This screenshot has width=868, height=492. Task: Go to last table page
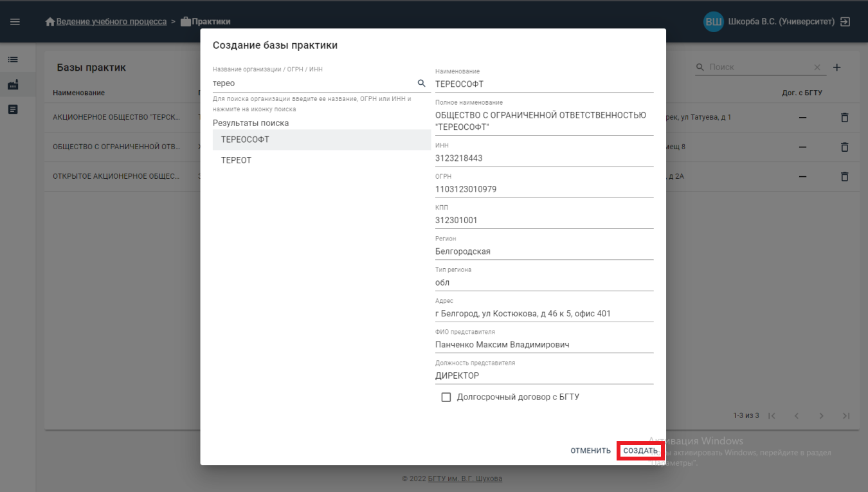point(846,416)
